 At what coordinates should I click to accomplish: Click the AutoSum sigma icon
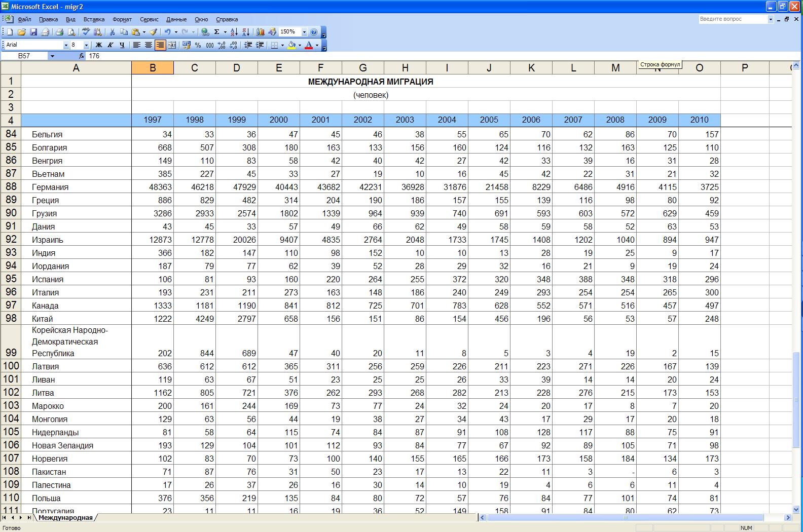(x=216, y=32)
